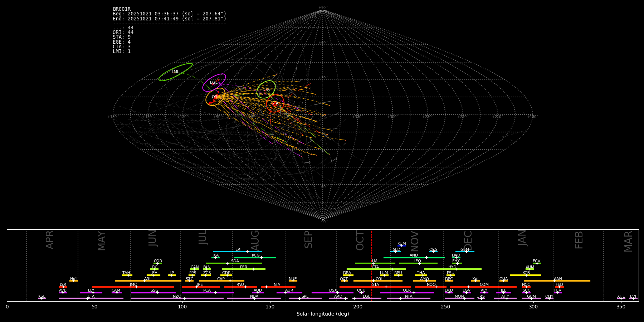Select the ORS shower label in timeline
The height and width of the screenshot is (322, 644).
433,250
